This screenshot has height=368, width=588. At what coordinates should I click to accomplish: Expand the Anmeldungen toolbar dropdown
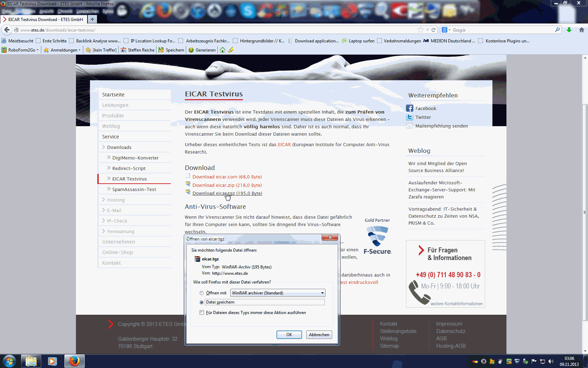[79, 50]
